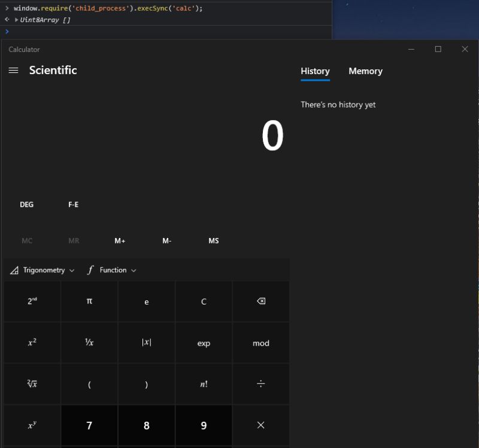
Task: Expand the Trigonometry dropdown
Action: pos(43,270)
